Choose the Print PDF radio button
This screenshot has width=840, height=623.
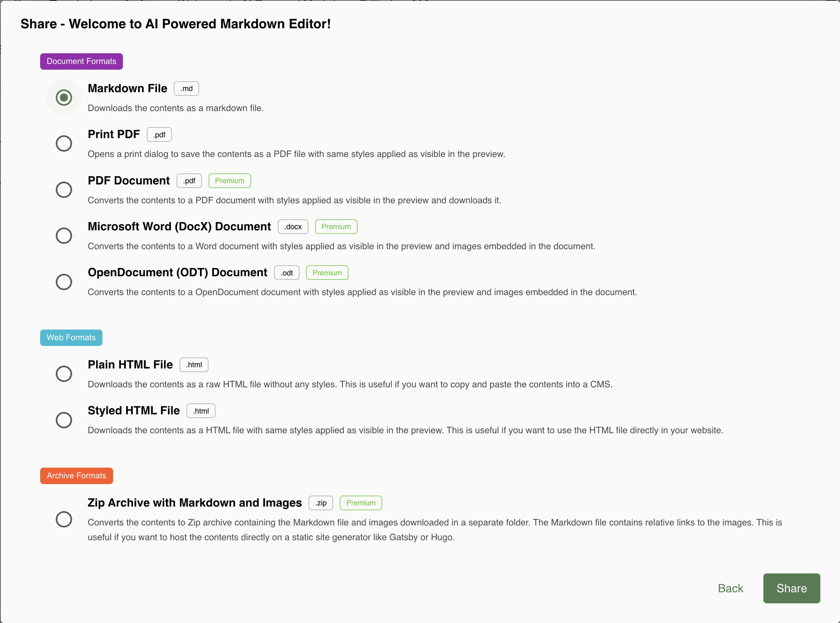(x=64, y=143)
